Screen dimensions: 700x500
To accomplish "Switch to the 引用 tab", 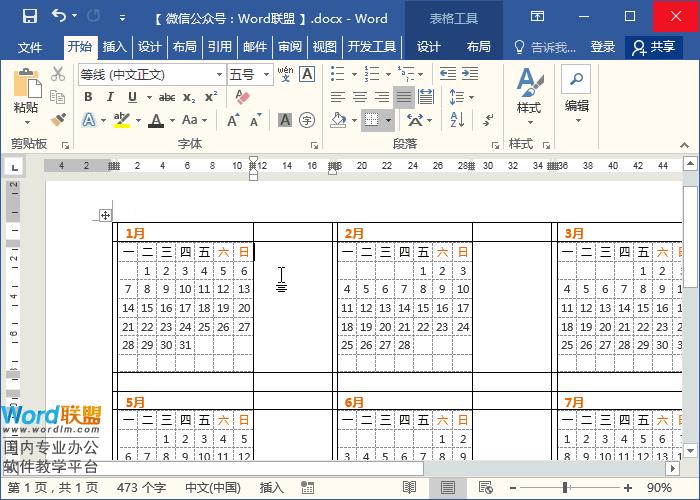I will 219,46.
